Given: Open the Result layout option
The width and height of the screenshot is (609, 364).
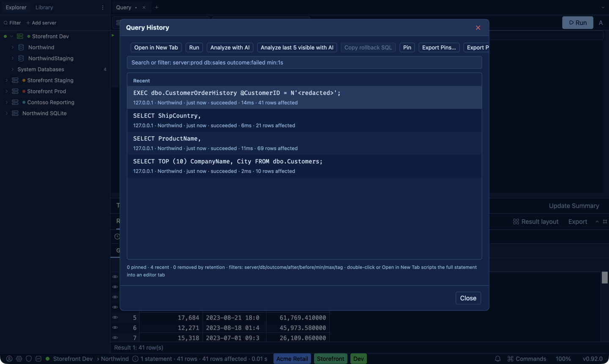Looking at the screenshot, I should click(x=536, y=222).
